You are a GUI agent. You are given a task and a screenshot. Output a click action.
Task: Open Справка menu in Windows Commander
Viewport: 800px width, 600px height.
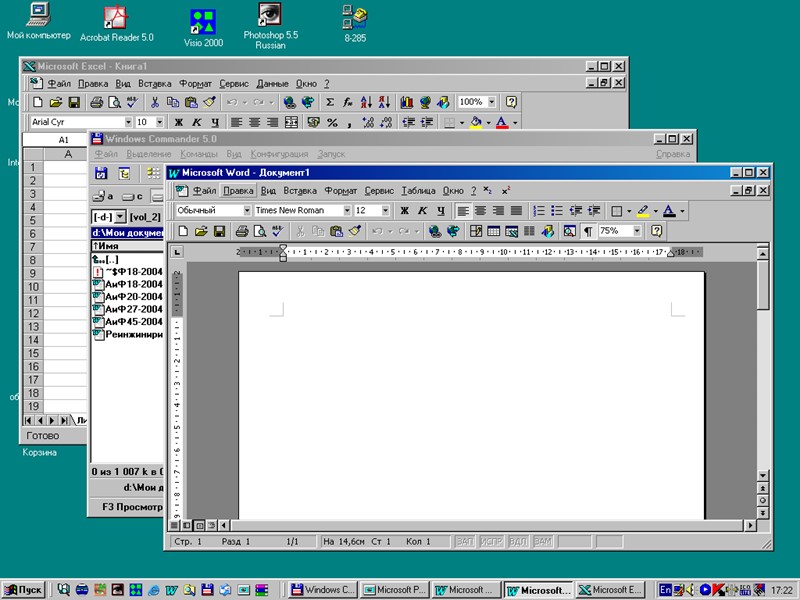click(673, 154)
